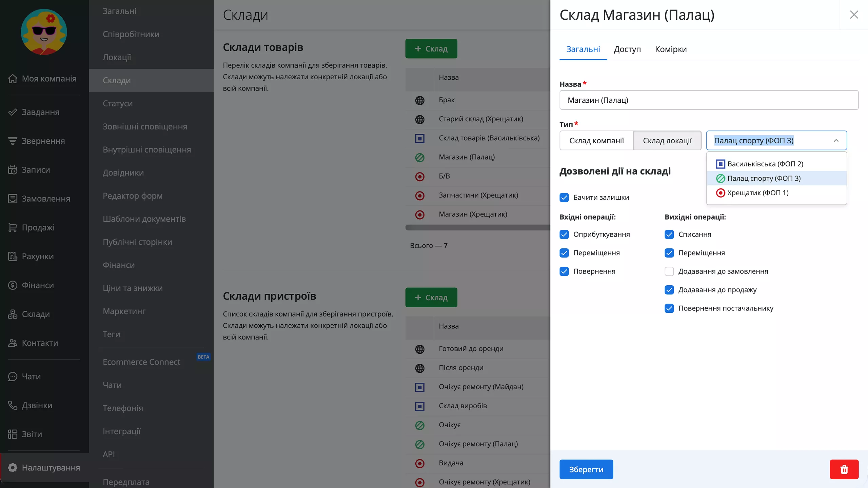Open Магазин (Хрещатик) warehouse row
The image size is (868, 488).
[477, 215]
